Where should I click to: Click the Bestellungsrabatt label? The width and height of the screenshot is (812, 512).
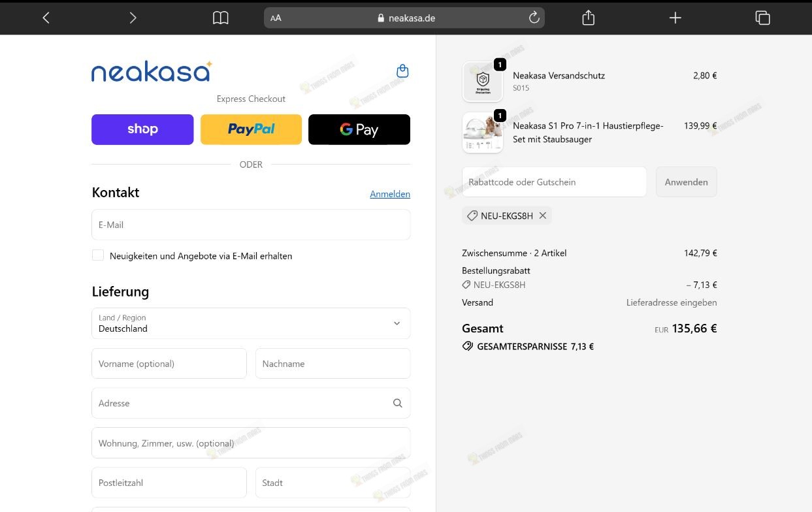[x=496, y=270]
